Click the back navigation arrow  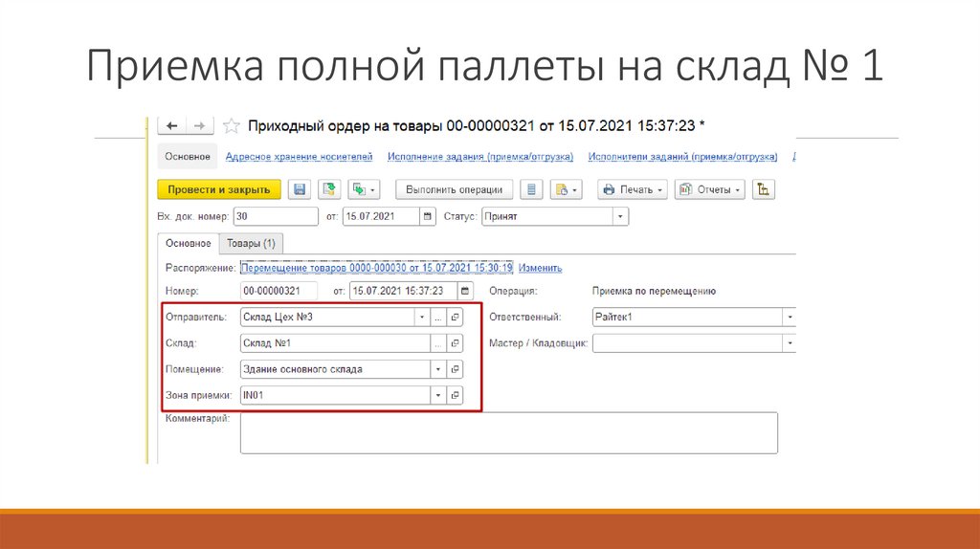[173, 126]
